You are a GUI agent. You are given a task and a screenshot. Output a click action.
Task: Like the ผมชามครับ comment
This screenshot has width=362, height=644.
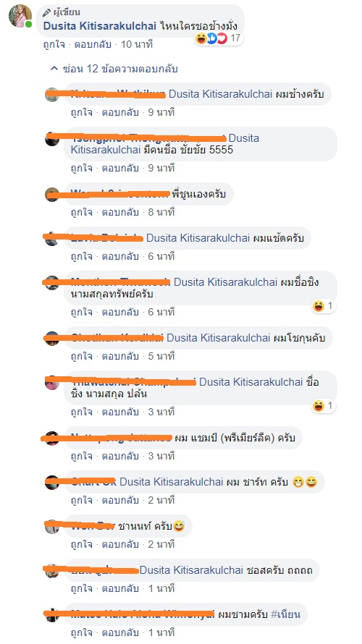pos(81,632)
